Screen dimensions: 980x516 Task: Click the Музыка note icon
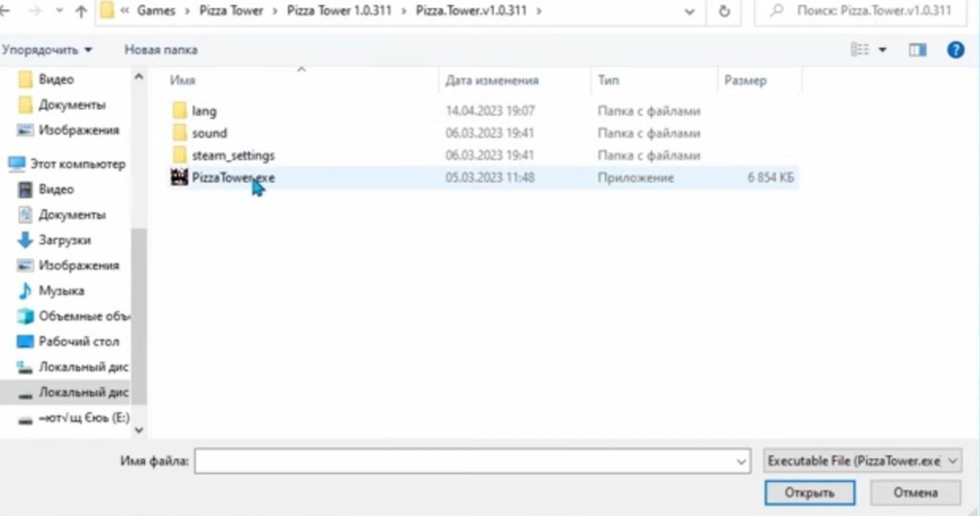25,291
